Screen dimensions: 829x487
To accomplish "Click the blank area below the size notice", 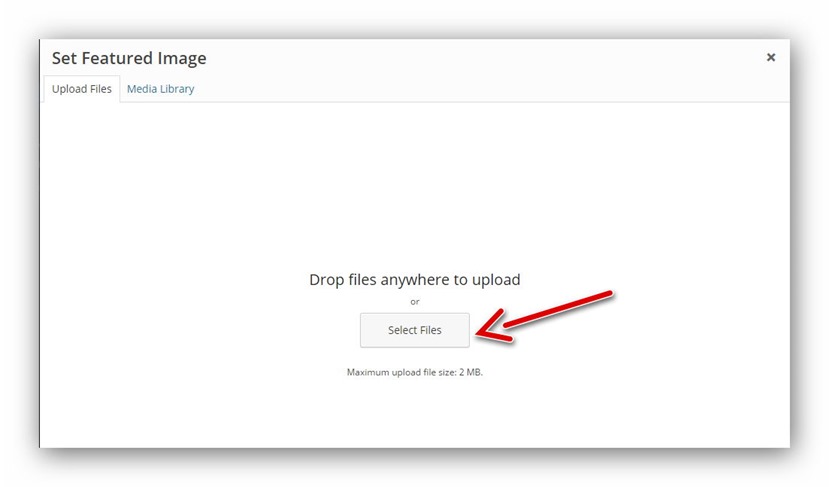I will point(414,415).
